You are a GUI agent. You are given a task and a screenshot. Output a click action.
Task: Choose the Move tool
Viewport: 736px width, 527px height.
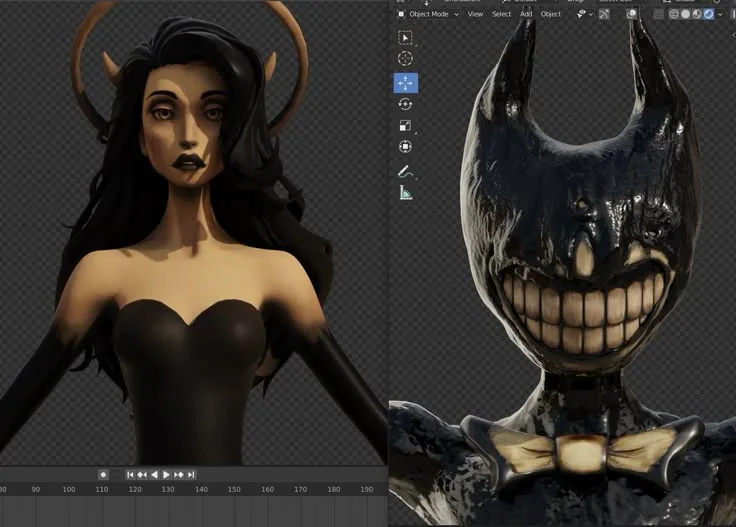tap(405, 82)
